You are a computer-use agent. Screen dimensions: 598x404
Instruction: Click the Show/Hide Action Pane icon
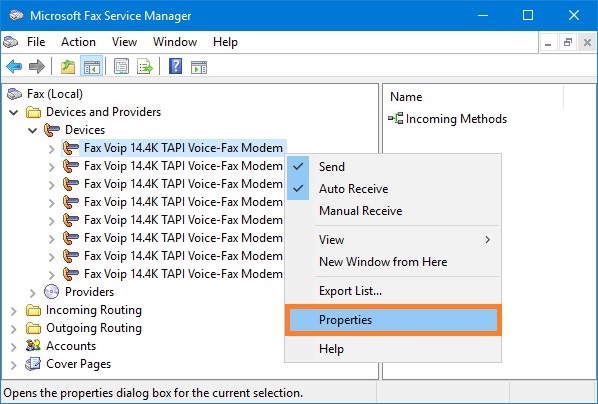click(199, 66)
